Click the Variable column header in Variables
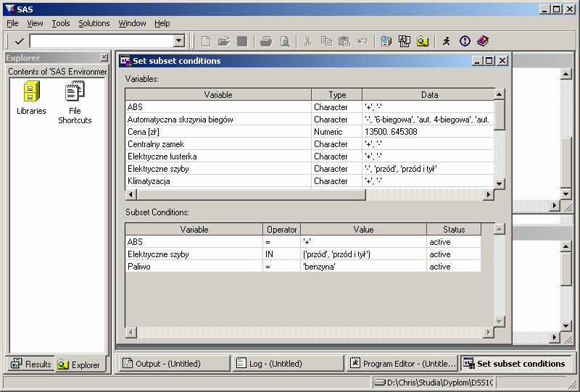Image resolution: width=580 pixels, height=392 pixels. 218,95
